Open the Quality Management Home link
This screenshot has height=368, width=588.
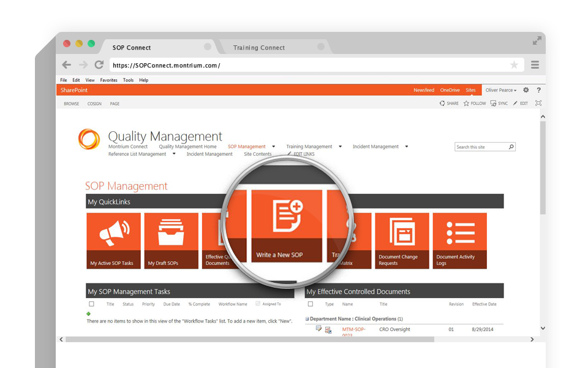pos(187,147)
